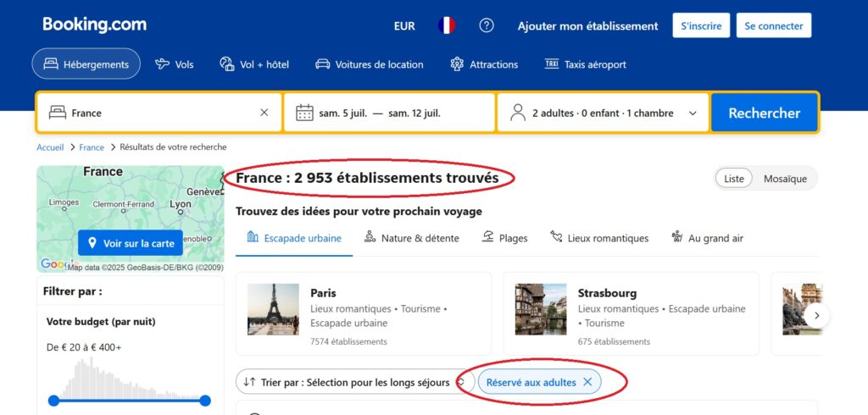The height and width of the screenshot is (415, 868).
Task: Click the minimum budget slider handle
Action: [53, 401]
